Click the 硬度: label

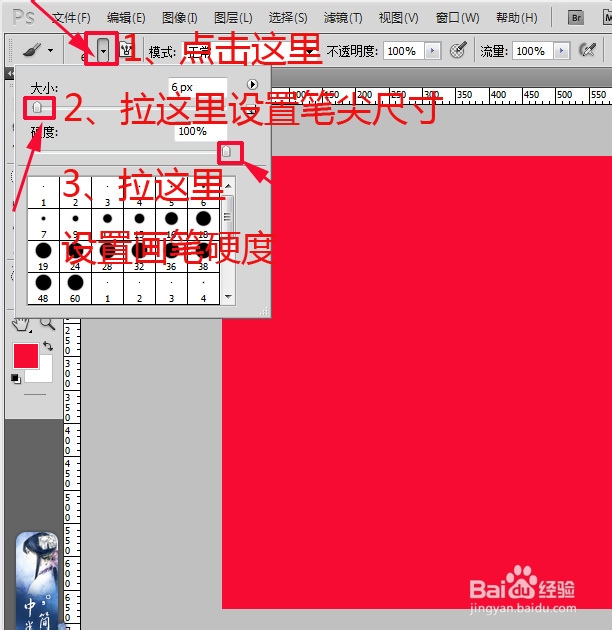pyautogui.click(x=44, y=132)
